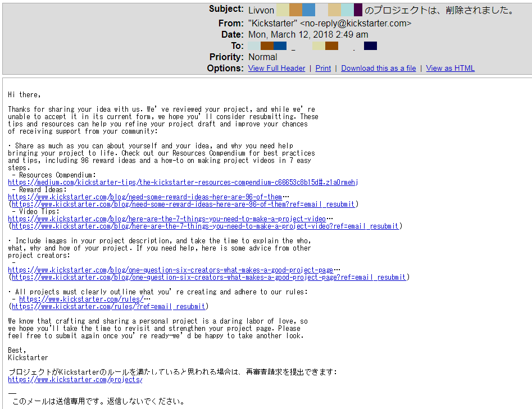The height and width of the screenshot is (409, 532).
Task: Switch to View as HTML
Action: (450, 68)
